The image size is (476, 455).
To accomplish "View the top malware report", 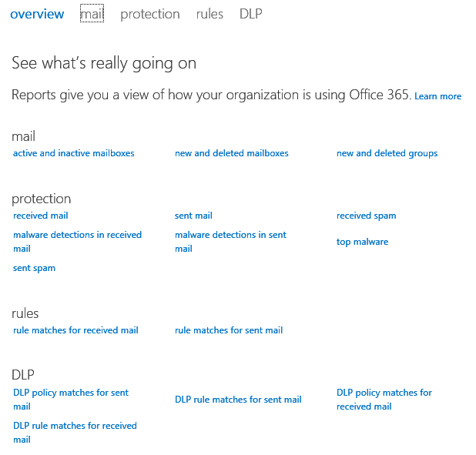I will click(362, 242).
